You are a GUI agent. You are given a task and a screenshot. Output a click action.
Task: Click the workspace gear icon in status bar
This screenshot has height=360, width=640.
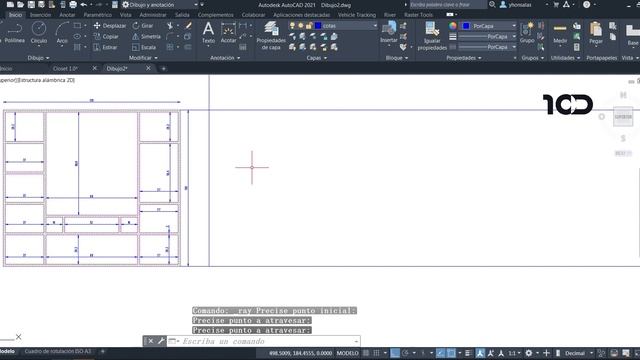click(x=529, y=353)
